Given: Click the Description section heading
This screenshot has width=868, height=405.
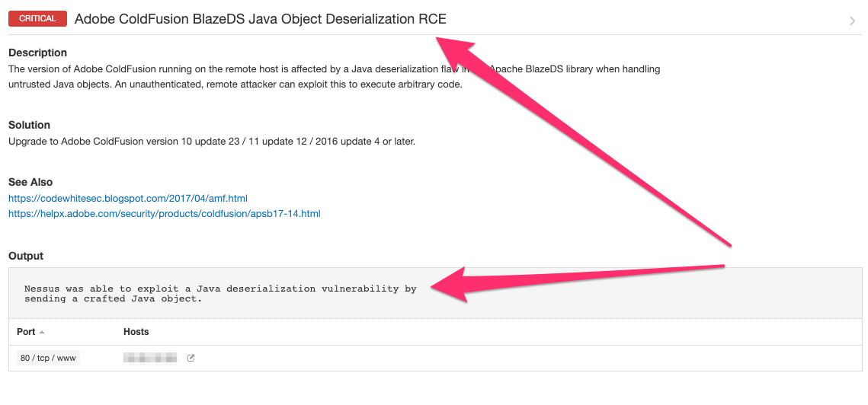Looking at the screenshot, I should (x=37, y=53).
